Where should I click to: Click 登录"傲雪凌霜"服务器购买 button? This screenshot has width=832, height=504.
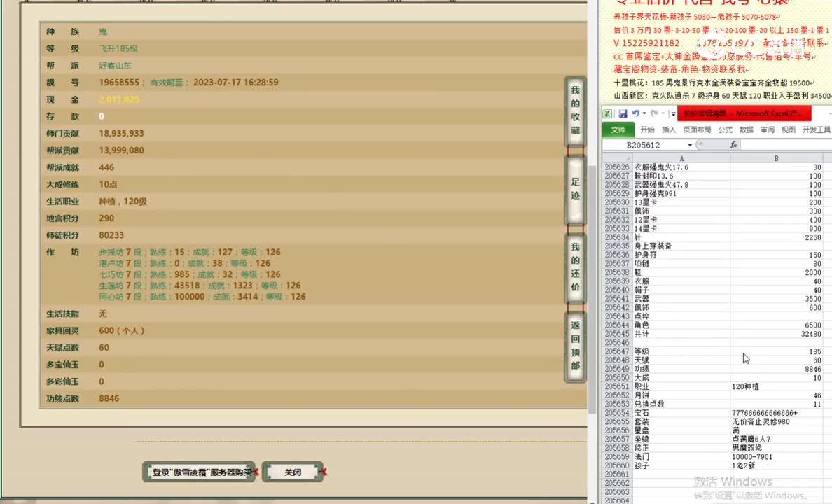(x=199, y=472)
